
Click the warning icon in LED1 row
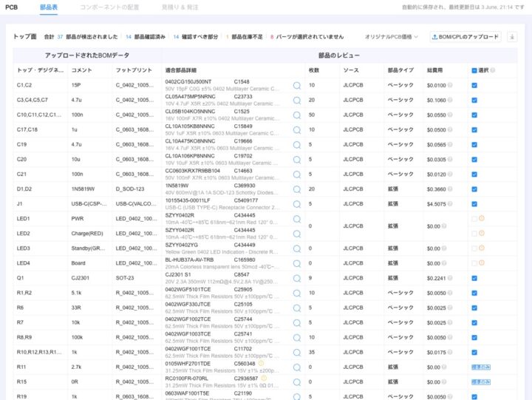(x=482, y=218)
